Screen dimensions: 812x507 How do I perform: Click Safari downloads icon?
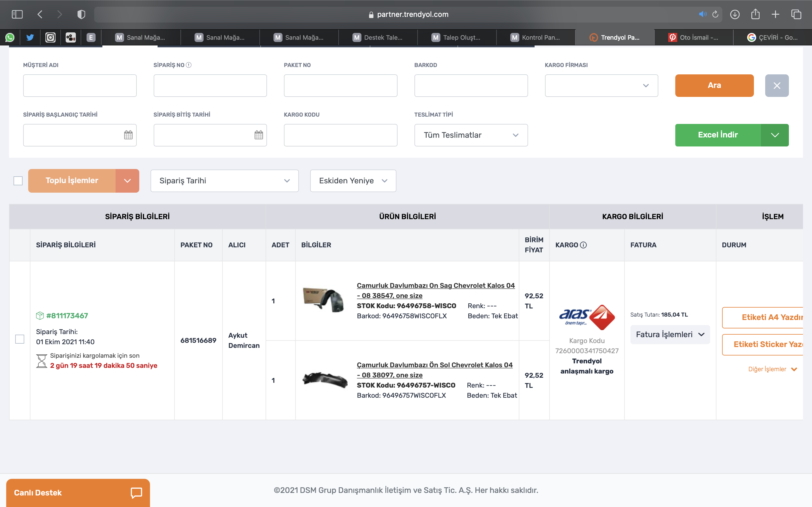pyautogui.click(x=734, y=14)
